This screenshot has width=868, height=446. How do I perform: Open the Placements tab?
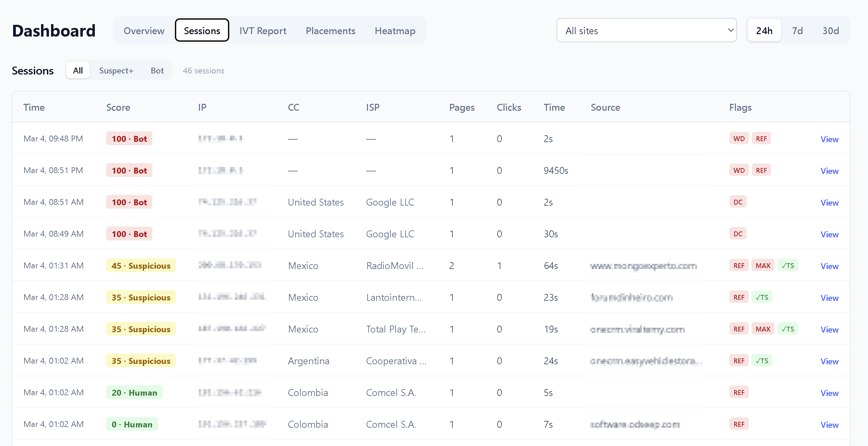330,31
